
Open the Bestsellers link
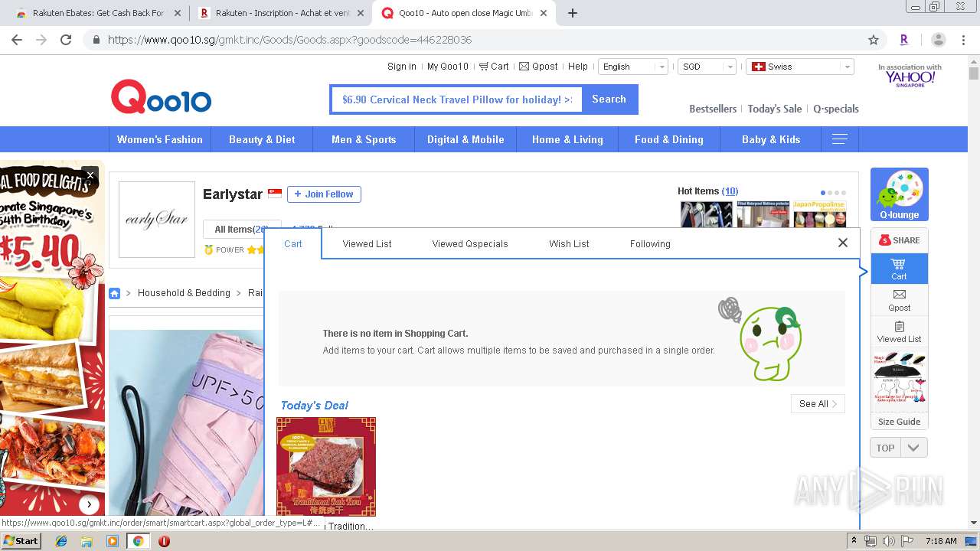click(x=713, y=109)
